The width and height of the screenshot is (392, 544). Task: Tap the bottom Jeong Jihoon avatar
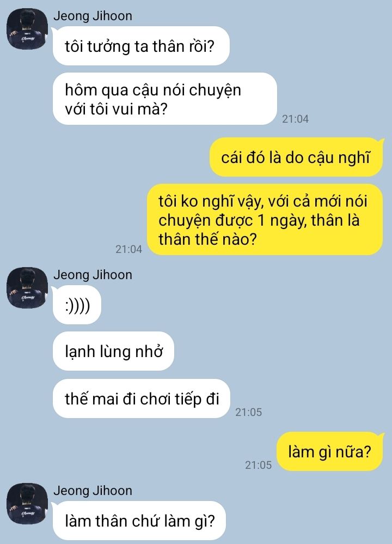click(x=27, y=504)
